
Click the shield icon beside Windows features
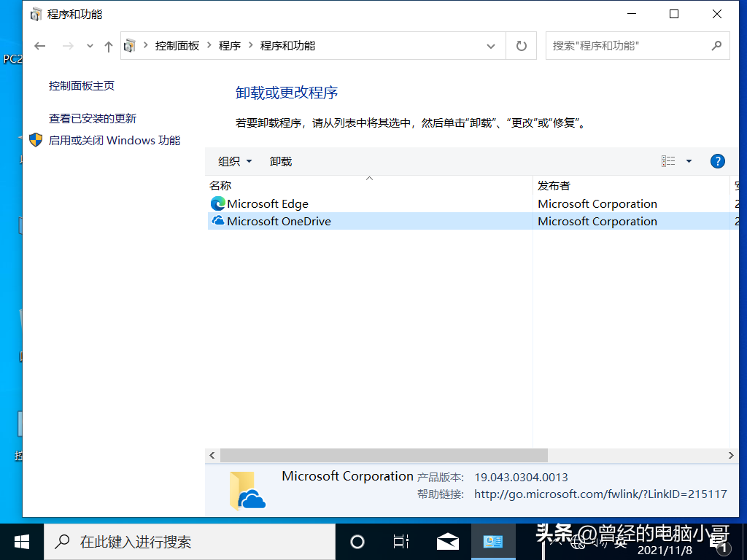pyautogui.click(x=36, y=140)
